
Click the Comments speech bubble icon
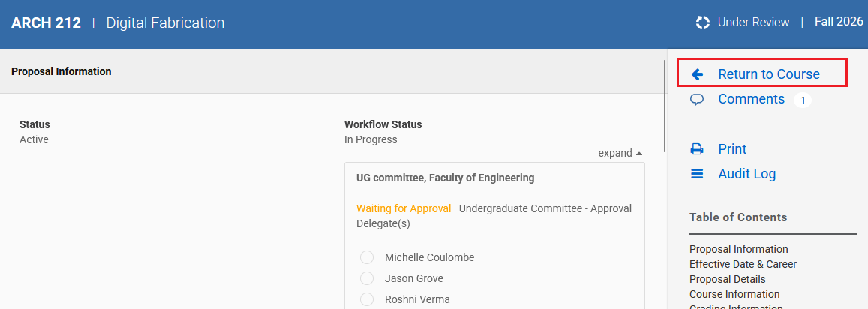pos(697,99)
